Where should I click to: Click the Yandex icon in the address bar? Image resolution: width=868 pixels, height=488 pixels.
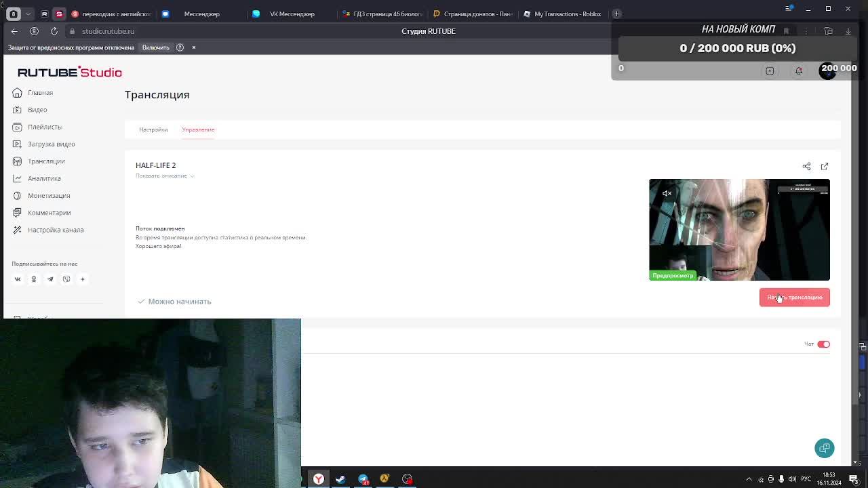point(34,31)
